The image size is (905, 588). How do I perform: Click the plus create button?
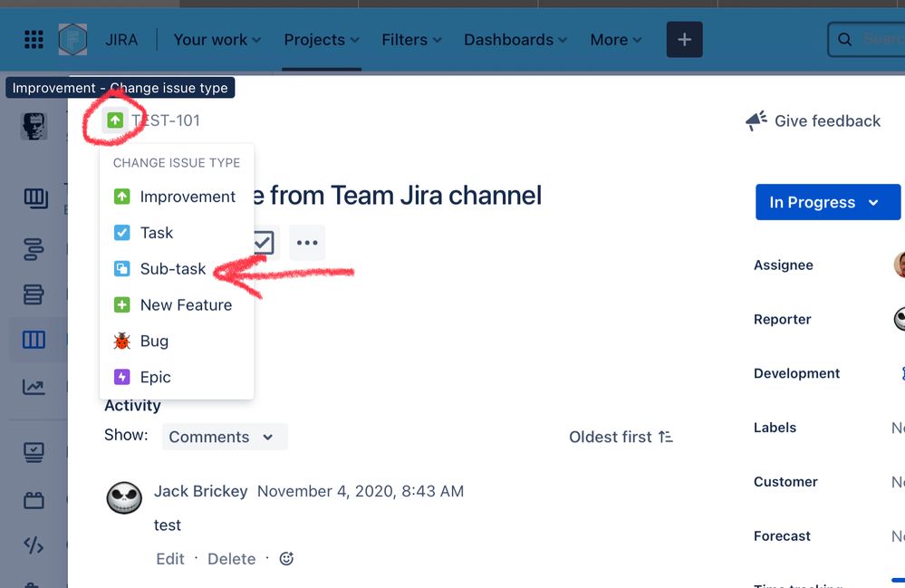pyautogui.click(x=685, y=39)
